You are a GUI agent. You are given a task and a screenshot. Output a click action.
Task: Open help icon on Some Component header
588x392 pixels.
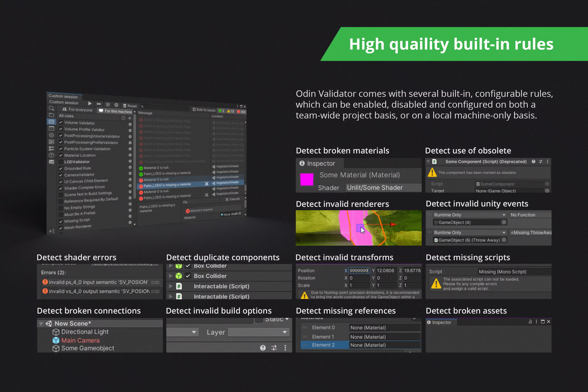(534, 162)
